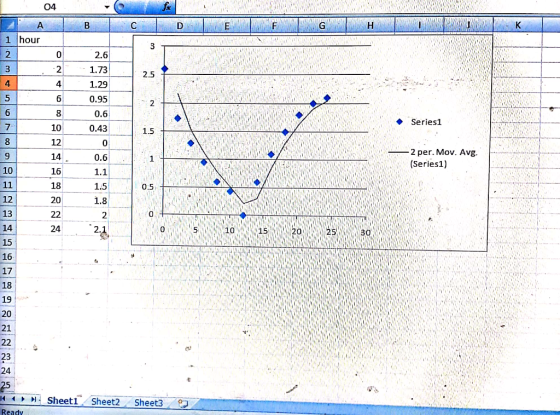
Task: Select row 20 by its header
Action: tap(8, 314)
